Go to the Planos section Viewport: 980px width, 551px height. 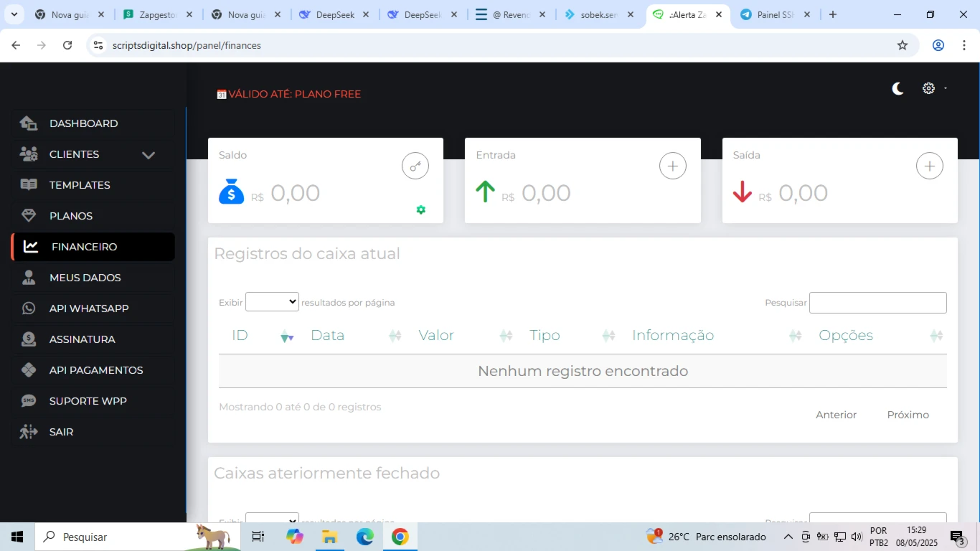(x=93, y=216)
